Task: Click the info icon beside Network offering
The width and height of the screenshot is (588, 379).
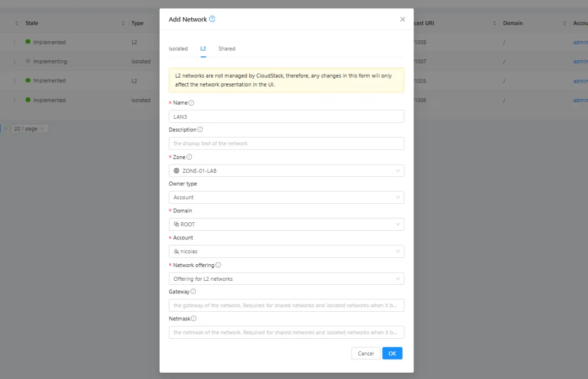Action: point(218,265)
